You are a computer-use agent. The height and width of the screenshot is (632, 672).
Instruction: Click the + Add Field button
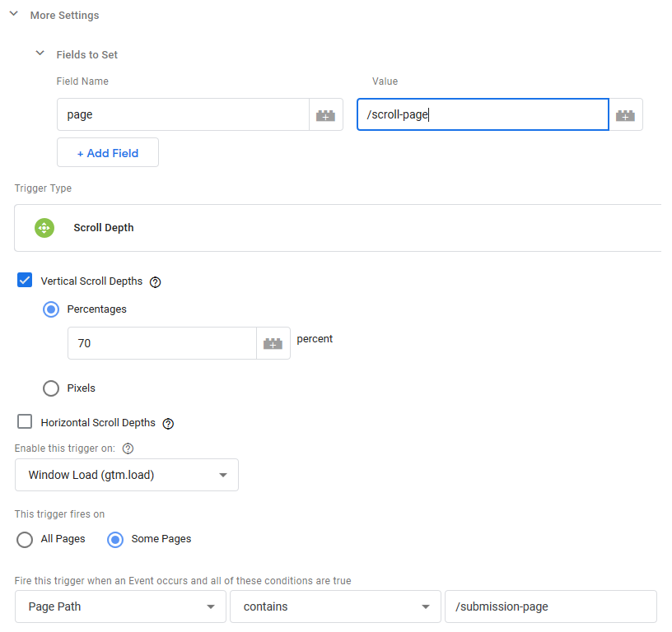(108, 153)
